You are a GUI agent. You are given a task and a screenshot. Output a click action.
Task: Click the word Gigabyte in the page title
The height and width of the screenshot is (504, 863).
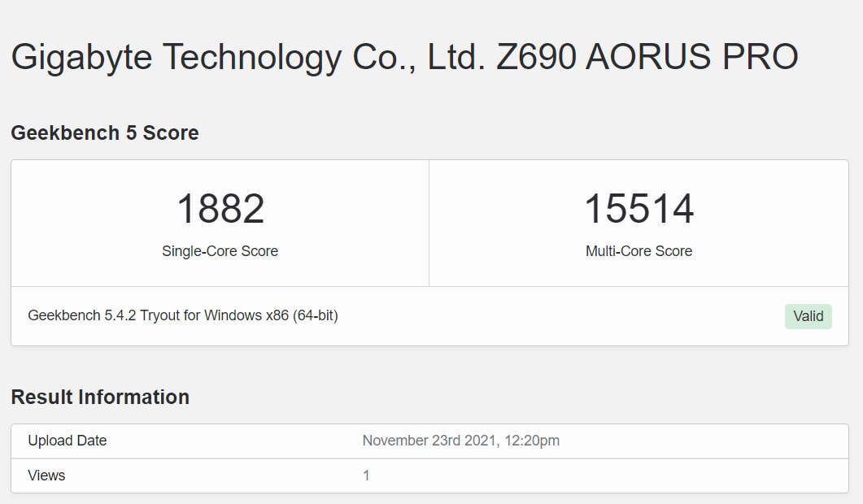(x=81, y=58)
